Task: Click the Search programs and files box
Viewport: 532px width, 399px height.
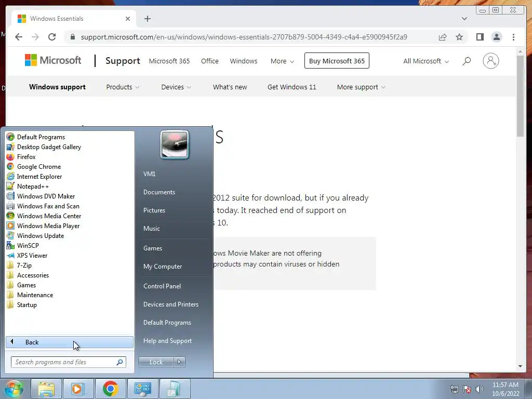Action: pos(69,362)
